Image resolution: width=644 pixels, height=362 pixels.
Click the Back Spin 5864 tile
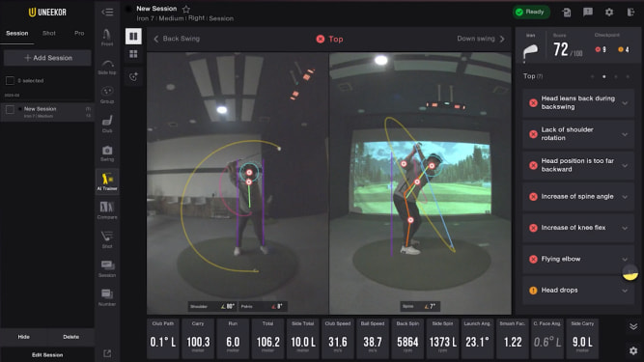(407, 339)
